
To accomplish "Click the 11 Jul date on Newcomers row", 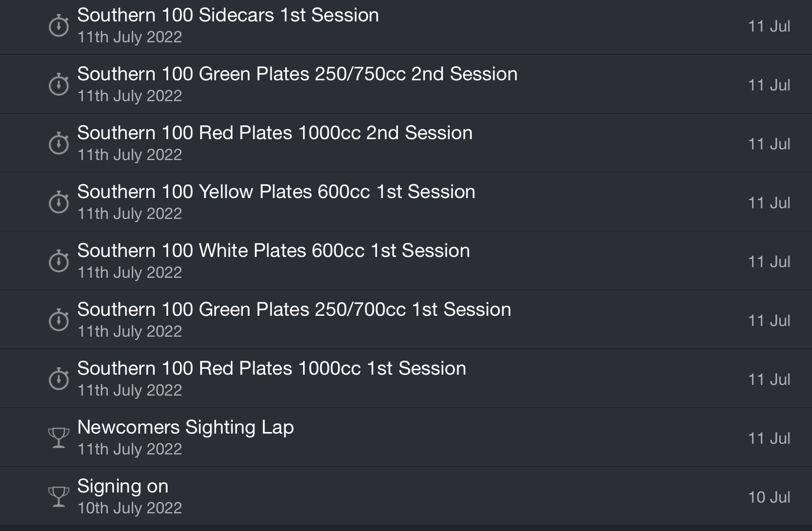I will 769,438.
